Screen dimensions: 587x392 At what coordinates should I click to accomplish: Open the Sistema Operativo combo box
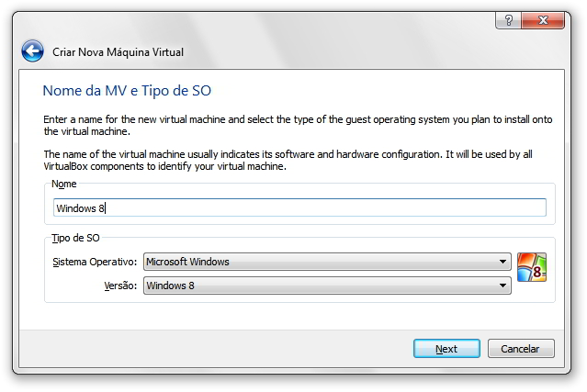click(327, 262)
